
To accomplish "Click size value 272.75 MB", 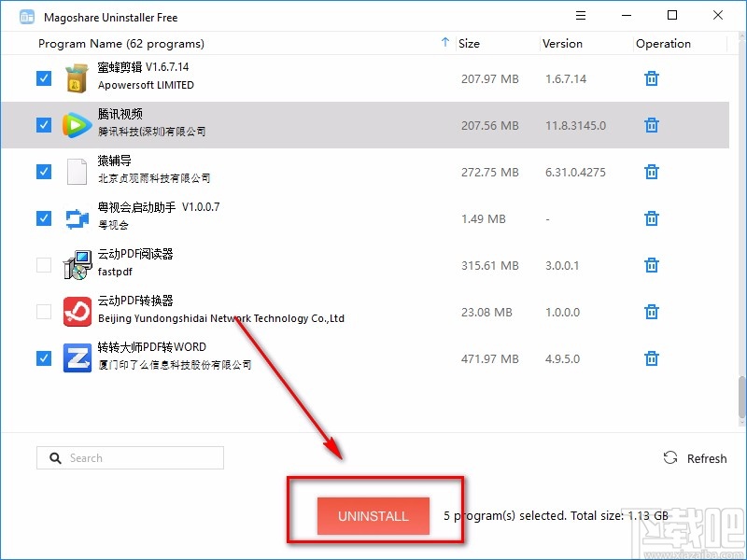I will pos(489,173).
